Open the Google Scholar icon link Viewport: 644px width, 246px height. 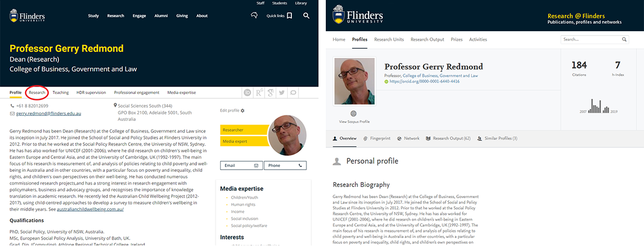coord(270,92)
